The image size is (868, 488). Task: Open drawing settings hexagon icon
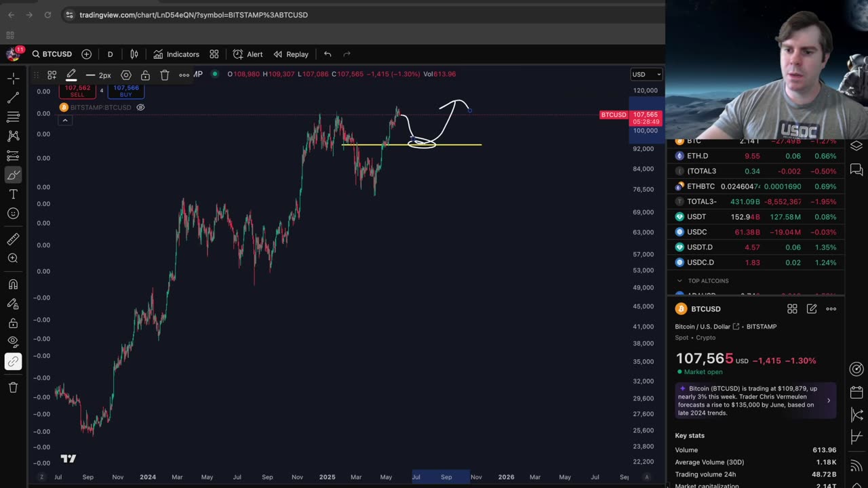click(126, 75)
